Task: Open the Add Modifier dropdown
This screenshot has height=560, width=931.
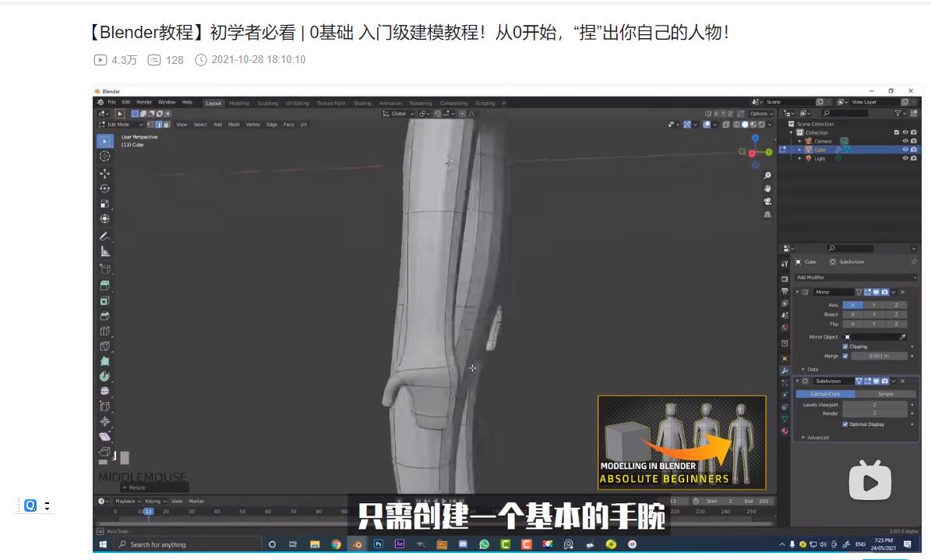Action: coord(855,277)
